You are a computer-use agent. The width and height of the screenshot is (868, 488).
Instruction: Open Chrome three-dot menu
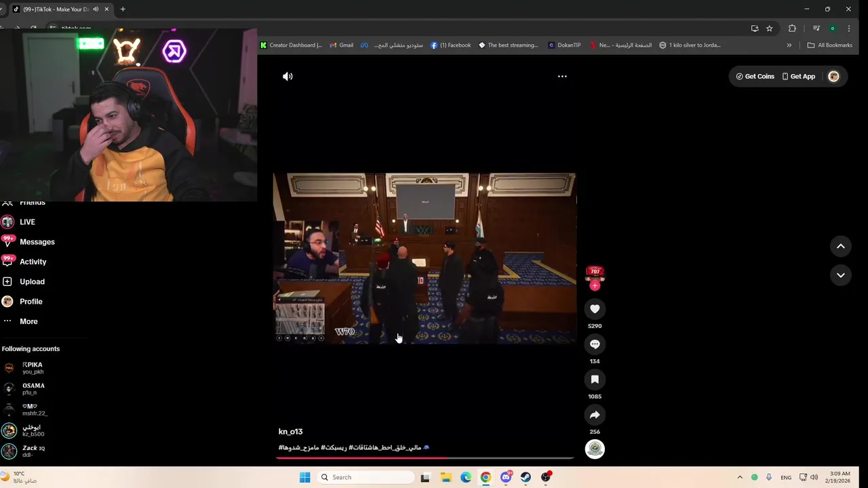click(x=849, y=28)
